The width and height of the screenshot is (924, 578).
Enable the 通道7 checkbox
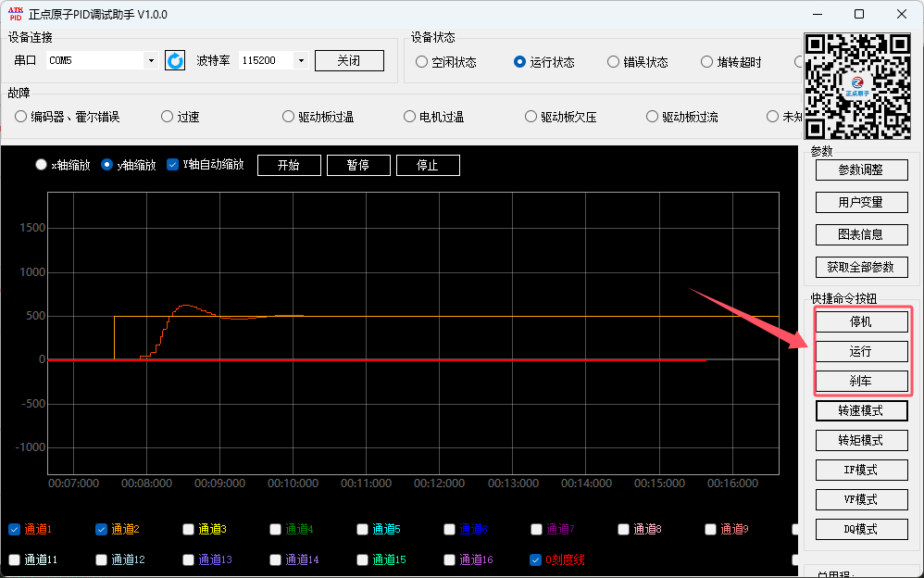pos(536,529)
